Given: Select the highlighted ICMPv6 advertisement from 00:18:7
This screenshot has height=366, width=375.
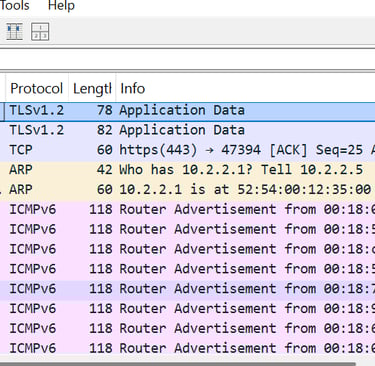Looking at the screenshot, I should [187, 289].
